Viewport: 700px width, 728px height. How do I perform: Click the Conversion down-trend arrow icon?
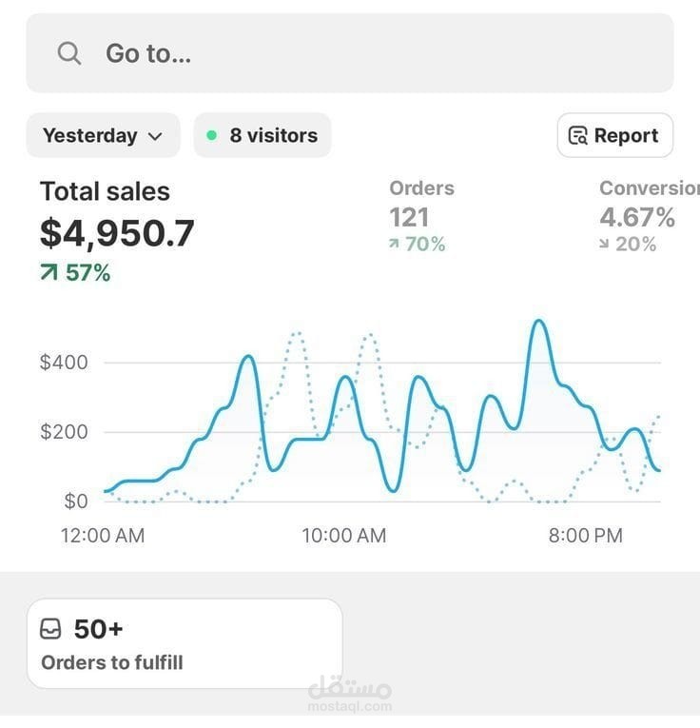(604, 245)
